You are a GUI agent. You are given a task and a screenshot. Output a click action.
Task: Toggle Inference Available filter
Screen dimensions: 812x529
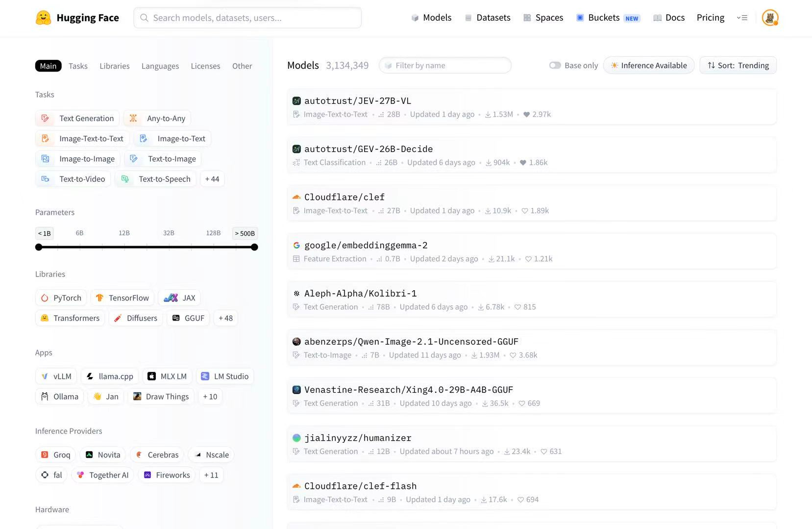(648, 65)
